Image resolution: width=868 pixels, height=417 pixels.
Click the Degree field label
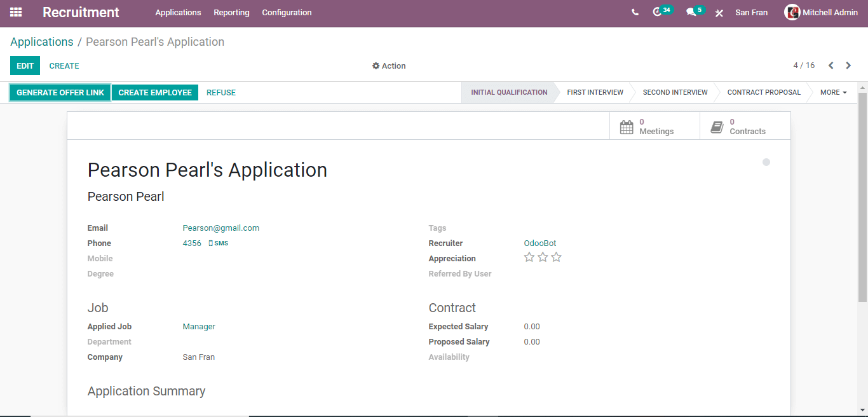100,274
